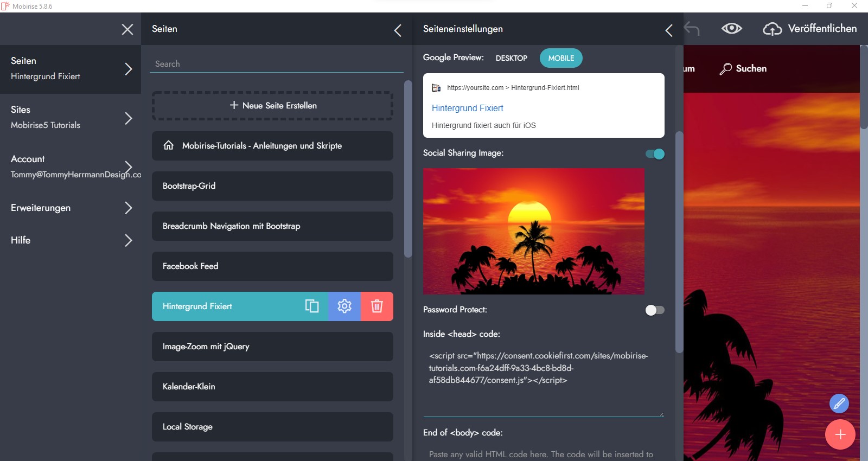This screenshot has width=868, height=461.
Task: Click the magnifier icon next to Suchen
Action: [725, 69]
